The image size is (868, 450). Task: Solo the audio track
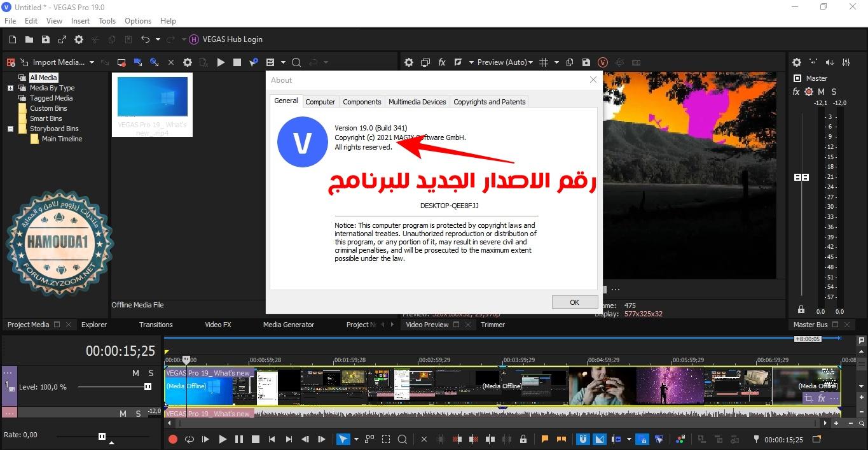139,414
